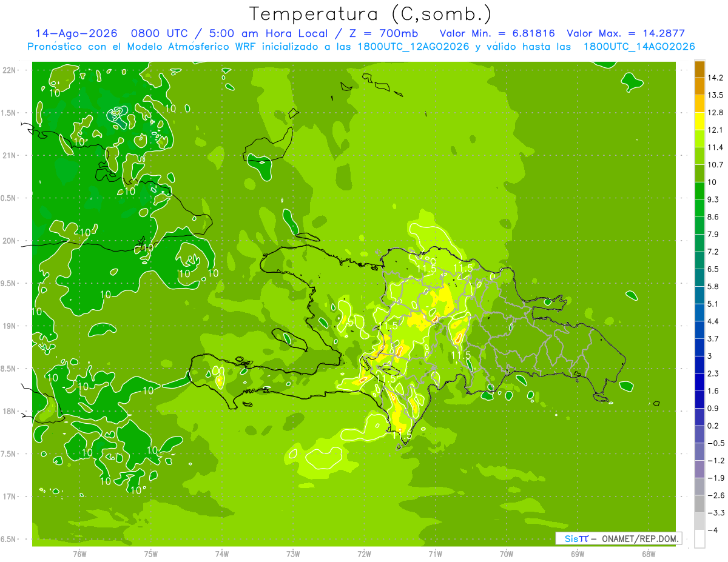Click the legend swatch between 13.5 and 14.2
Screen dimensions: 728x562
[699, 87]
